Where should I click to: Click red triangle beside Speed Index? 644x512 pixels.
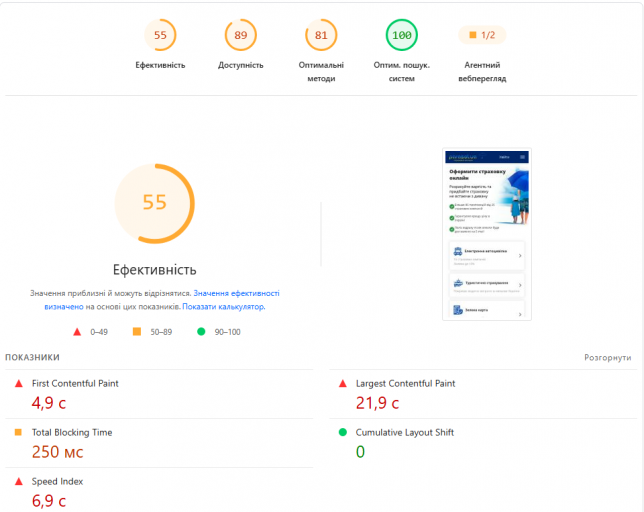[x=18, y=481]
